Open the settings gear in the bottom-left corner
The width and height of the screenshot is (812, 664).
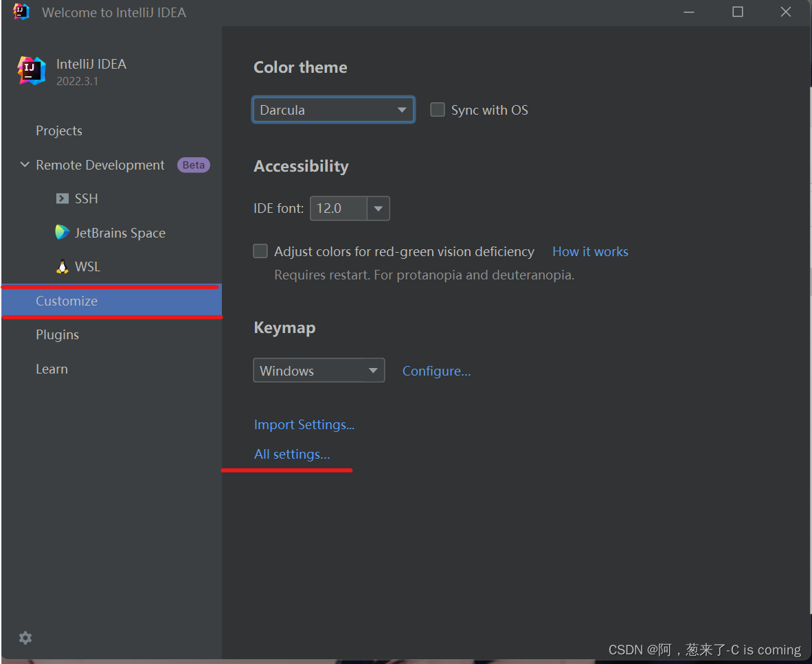coord(25,638)
